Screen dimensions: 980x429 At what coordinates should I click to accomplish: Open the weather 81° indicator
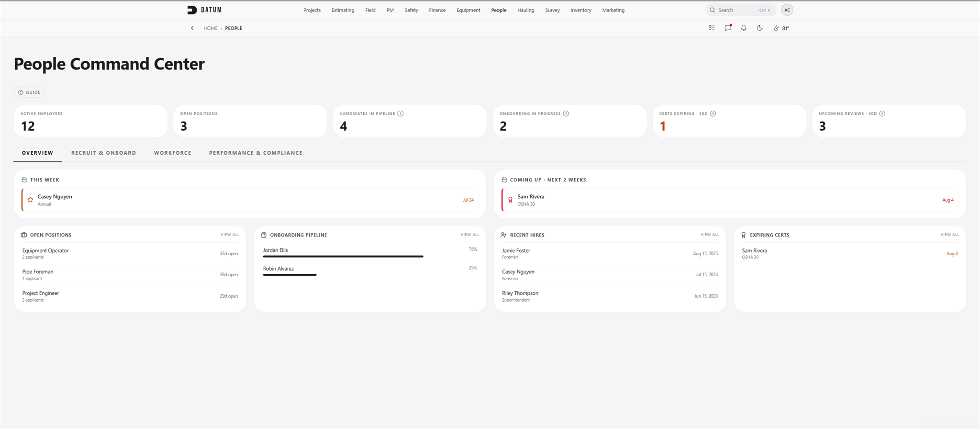point(781,28)
